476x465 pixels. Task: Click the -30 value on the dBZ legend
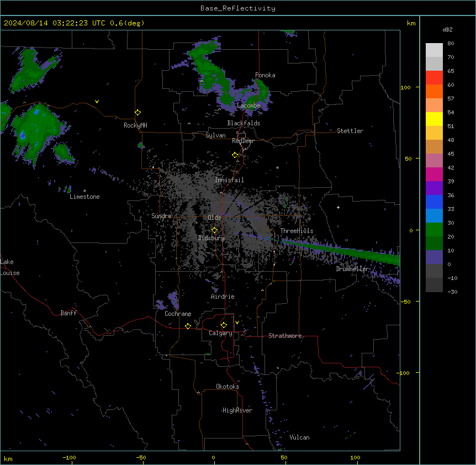[452, 292]
